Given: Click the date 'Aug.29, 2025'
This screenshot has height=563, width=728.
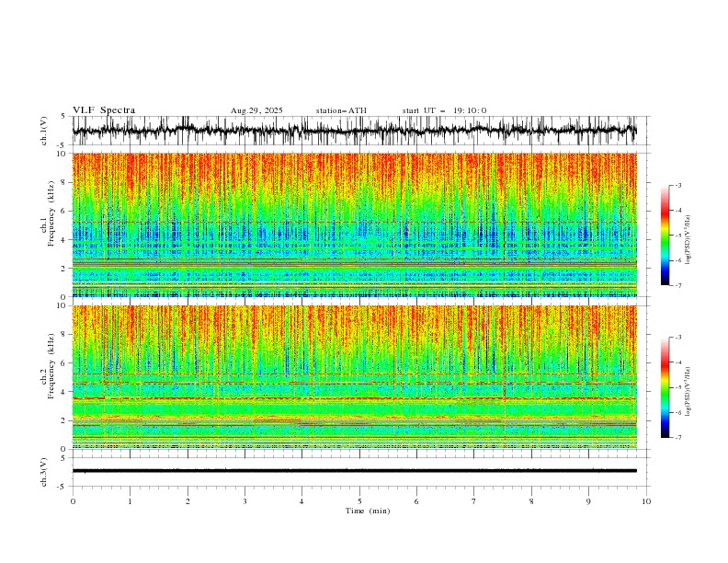Looking at the screenshot, I should pyautogui.click(x=256, y=110).
